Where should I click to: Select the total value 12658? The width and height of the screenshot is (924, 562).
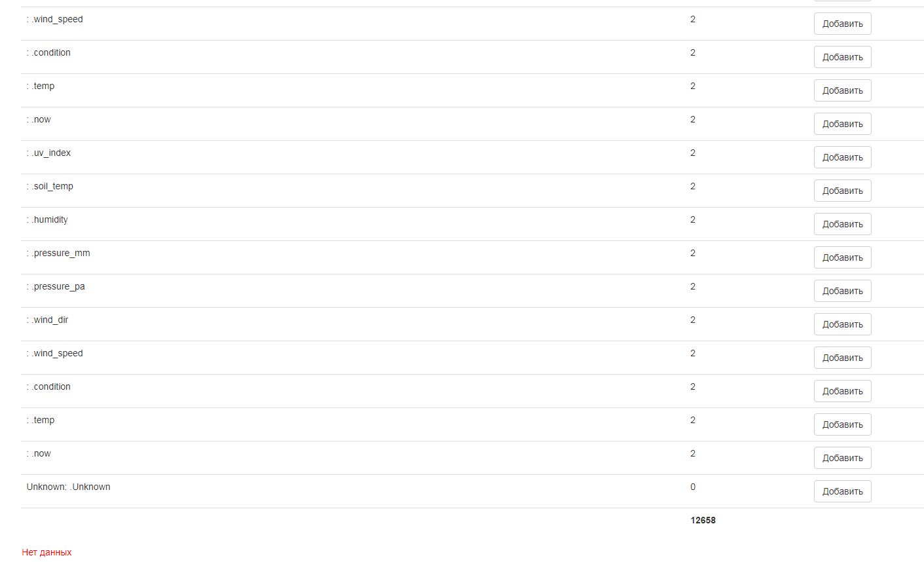pos(703,520)
